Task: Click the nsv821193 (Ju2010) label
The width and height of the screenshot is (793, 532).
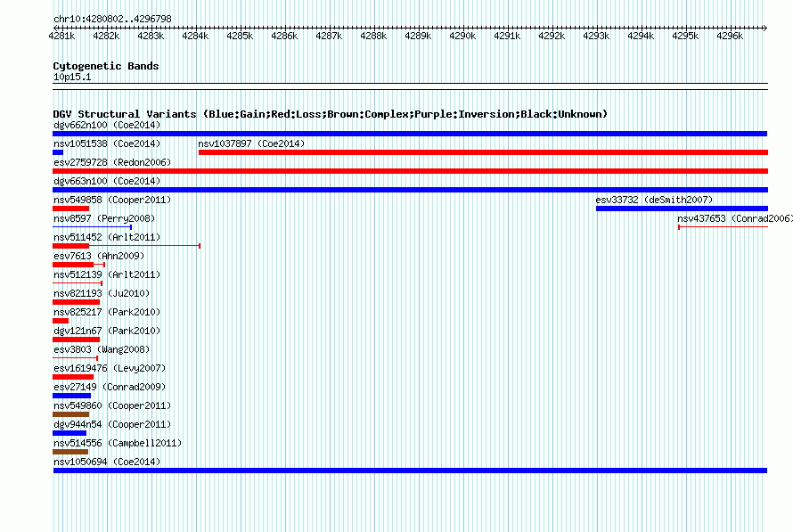Action: 102,293
